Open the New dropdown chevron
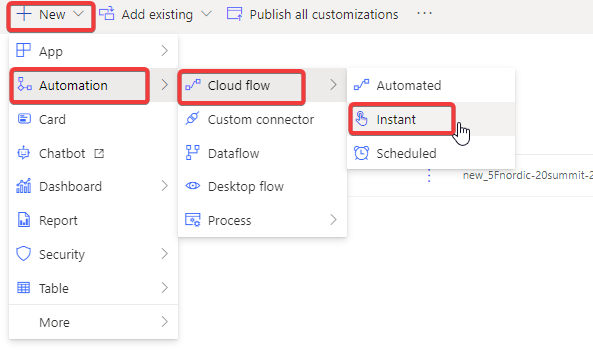The image size is (593, 360). click(x=78, y=14)
